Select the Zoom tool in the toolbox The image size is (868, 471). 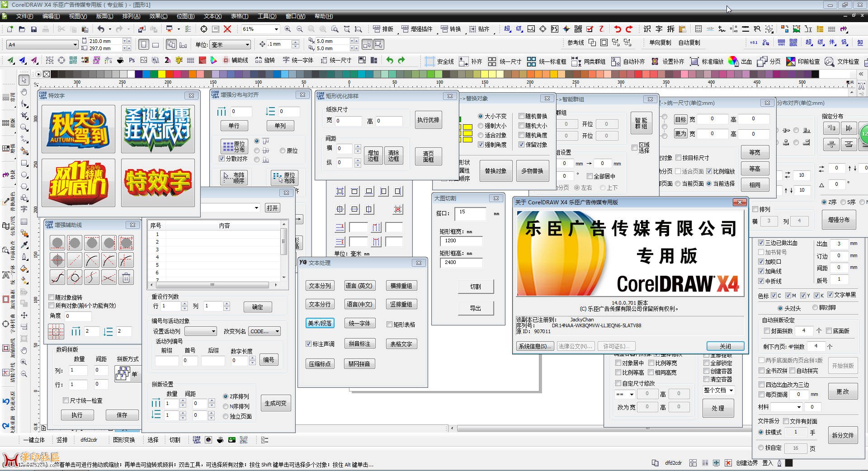click(x=24, y=127)
